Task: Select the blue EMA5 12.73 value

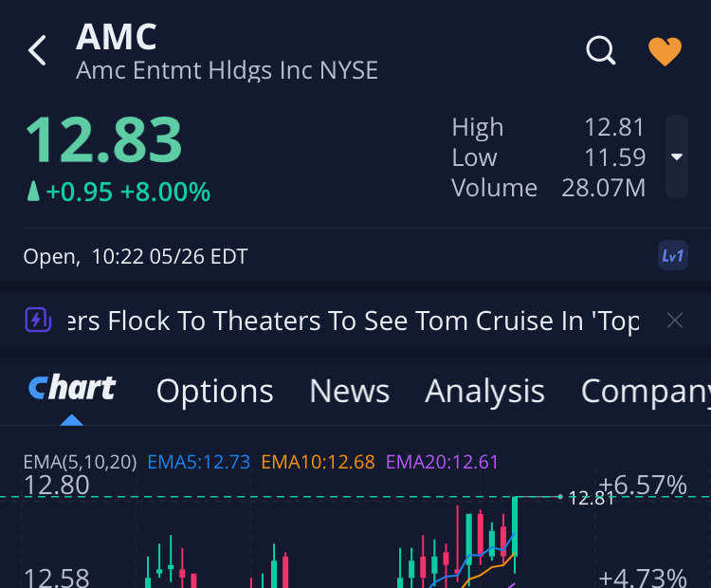Action: pos(199,462)
